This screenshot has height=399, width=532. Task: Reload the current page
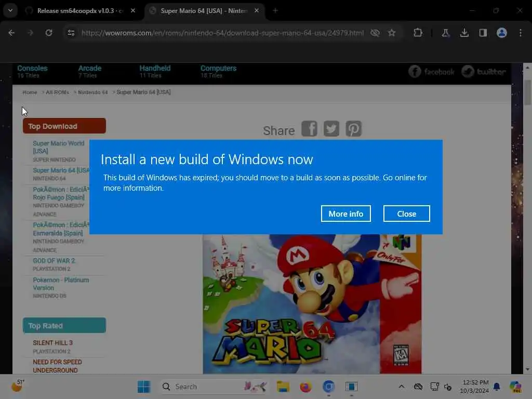tap(49, 33)
